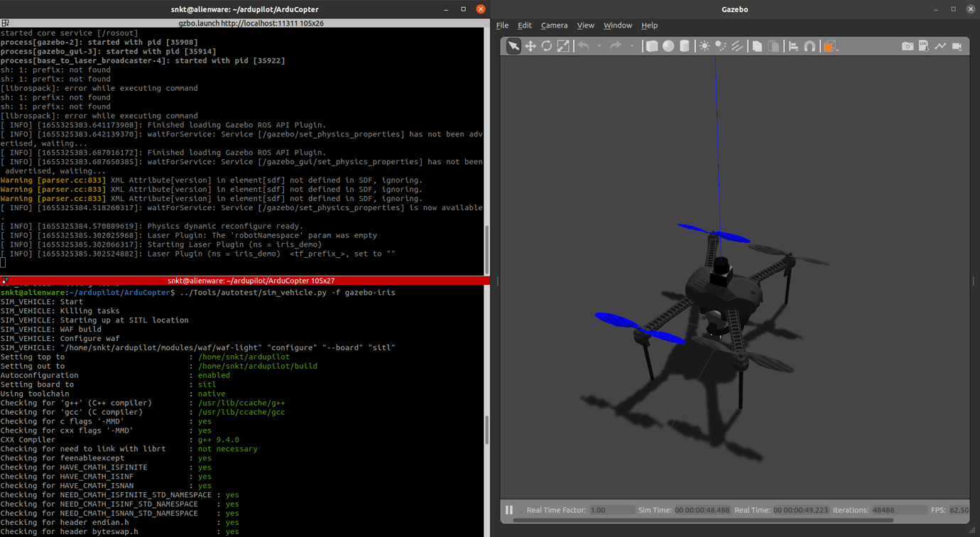
Task: Activate the rotate mode tool
Action: [546, 46]
